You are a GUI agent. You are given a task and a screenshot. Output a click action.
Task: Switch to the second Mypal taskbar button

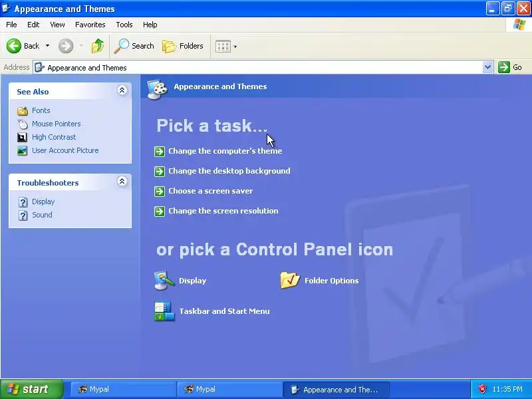229,390
